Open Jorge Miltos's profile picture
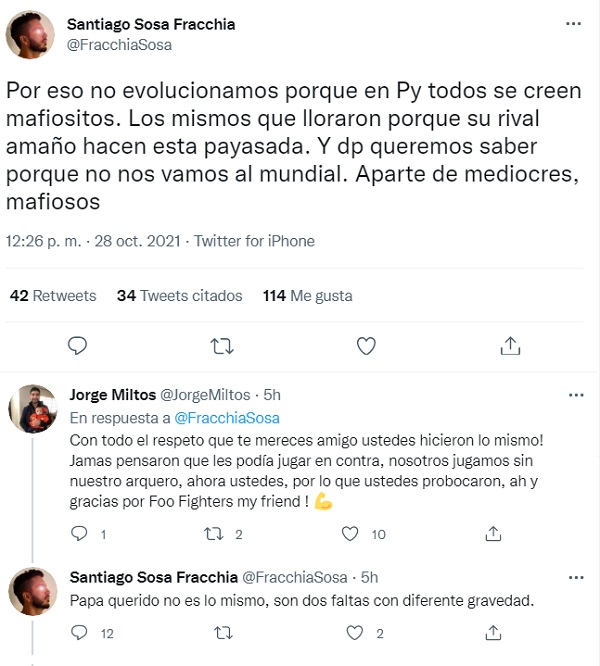The width and height of the screenshot is (600, 666). coord(33,410)
